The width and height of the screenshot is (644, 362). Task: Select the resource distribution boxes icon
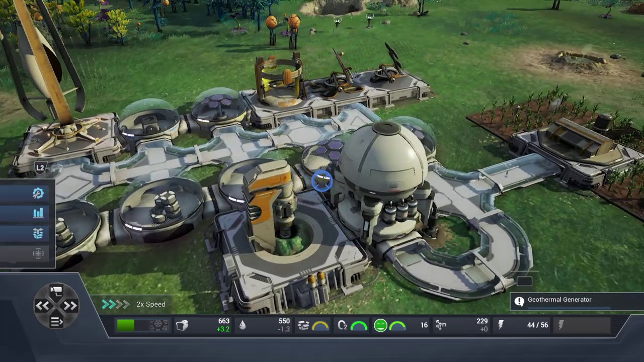[38, 233]
